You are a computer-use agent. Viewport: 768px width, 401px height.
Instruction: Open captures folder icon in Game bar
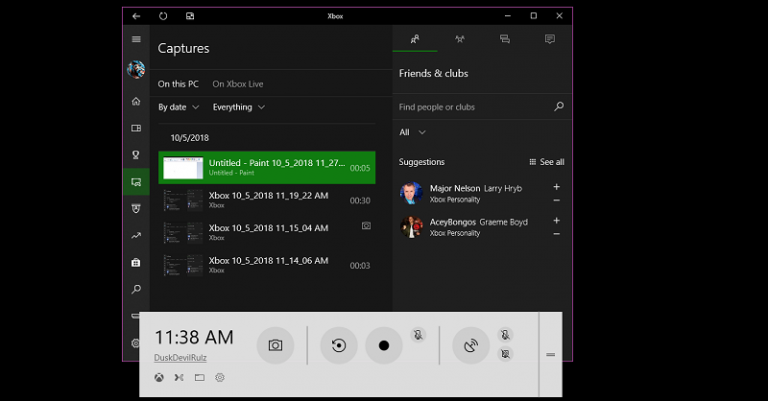[x=199, y=377]
